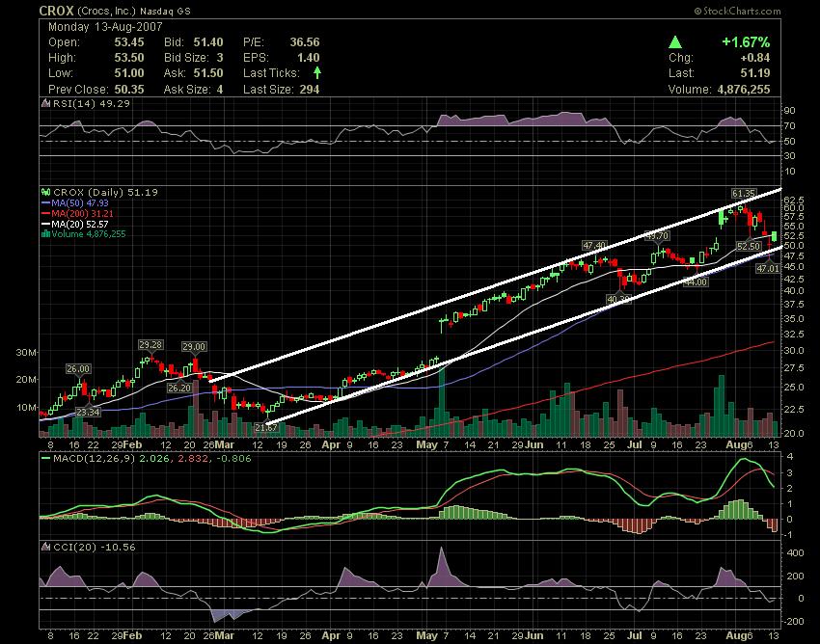The image size is (820, 644).
Task: Click the green Last Ticks up arrow
Action: [317, 72]
